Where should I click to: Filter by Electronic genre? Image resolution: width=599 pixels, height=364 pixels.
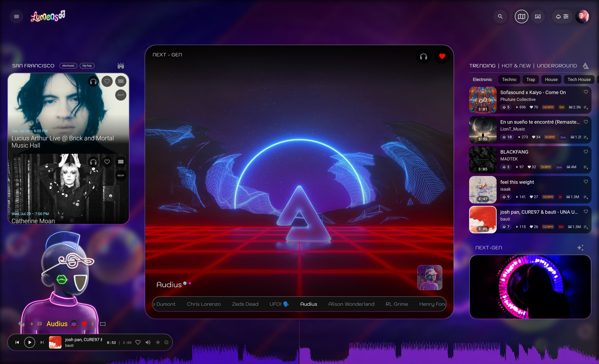[482, 80]
